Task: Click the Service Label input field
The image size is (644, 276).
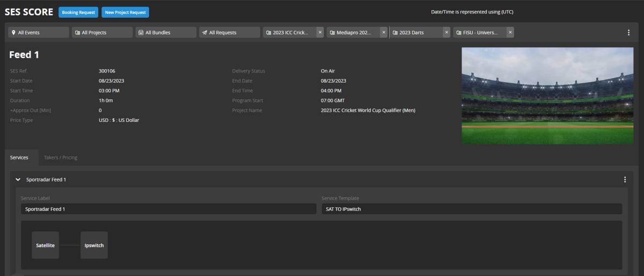Action: pos(169,209)
